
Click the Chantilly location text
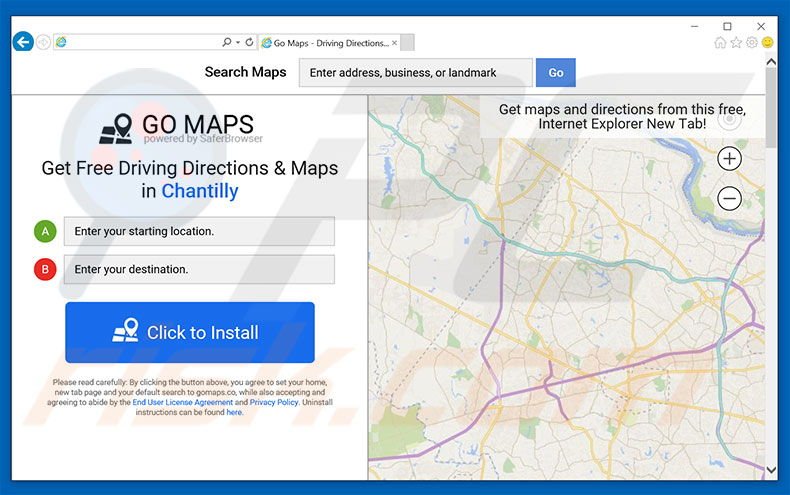[x=200, y=191]
